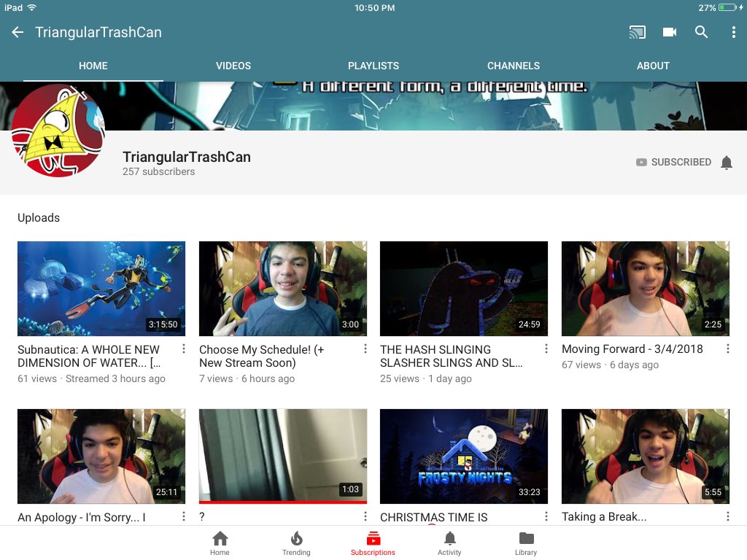Open the video camera upload icon

[x=670, y=32]
